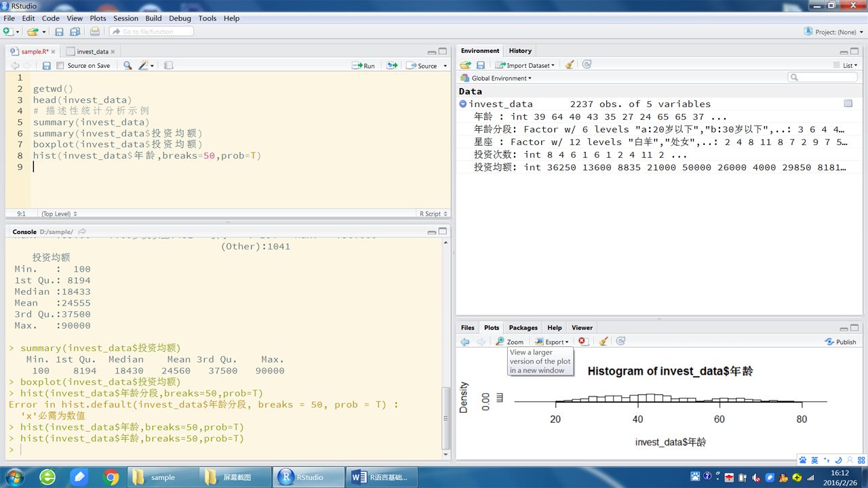Click the Print icon in main toolbar

(x=95, y=31)
